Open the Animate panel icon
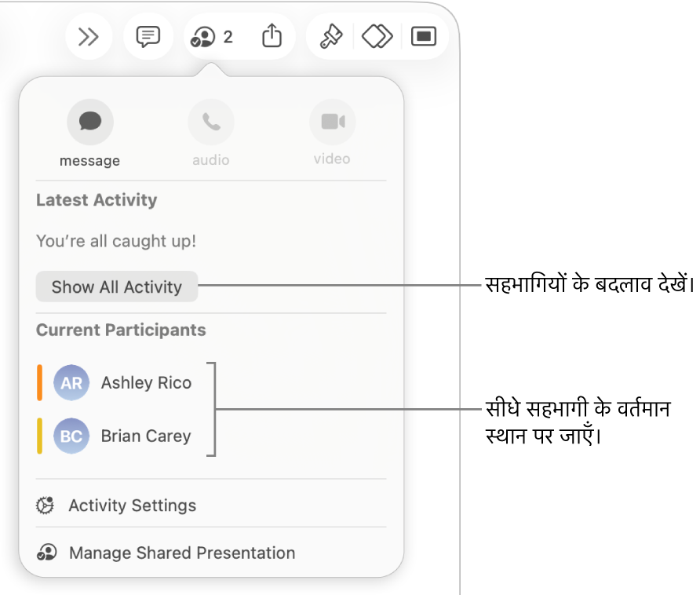 click(x=377, y=36)
